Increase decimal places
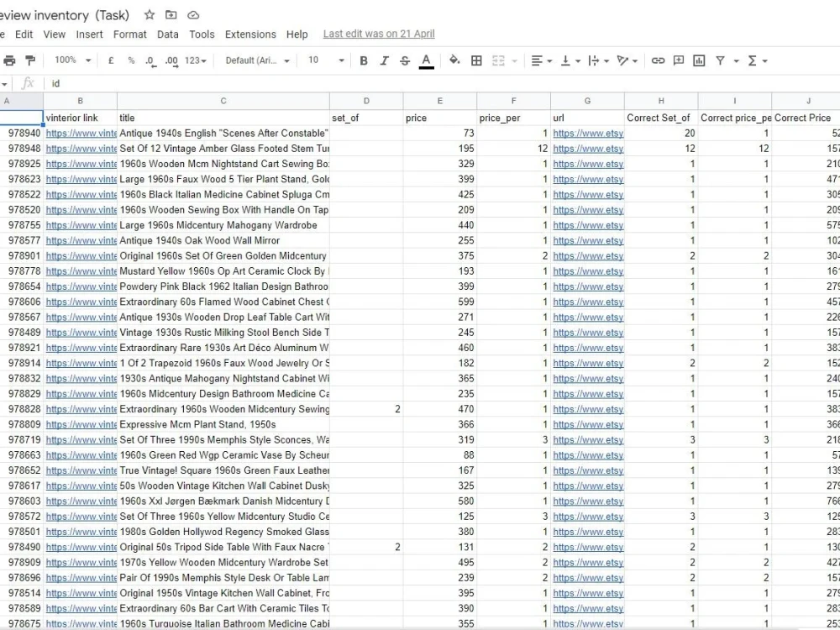 pos(171,61)
